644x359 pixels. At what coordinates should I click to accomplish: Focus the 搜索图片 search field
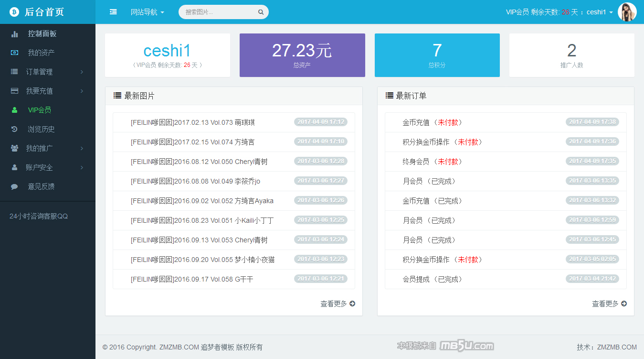tap(220, 12)
